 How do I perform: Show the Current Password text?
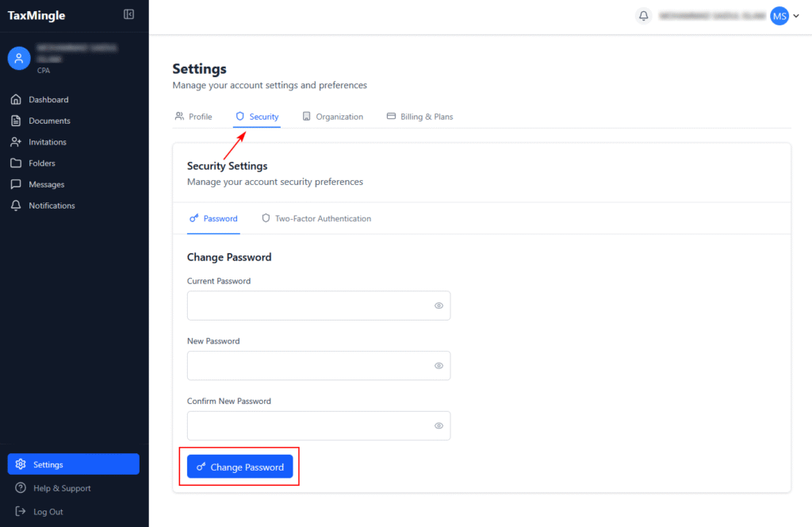(439, 306)
